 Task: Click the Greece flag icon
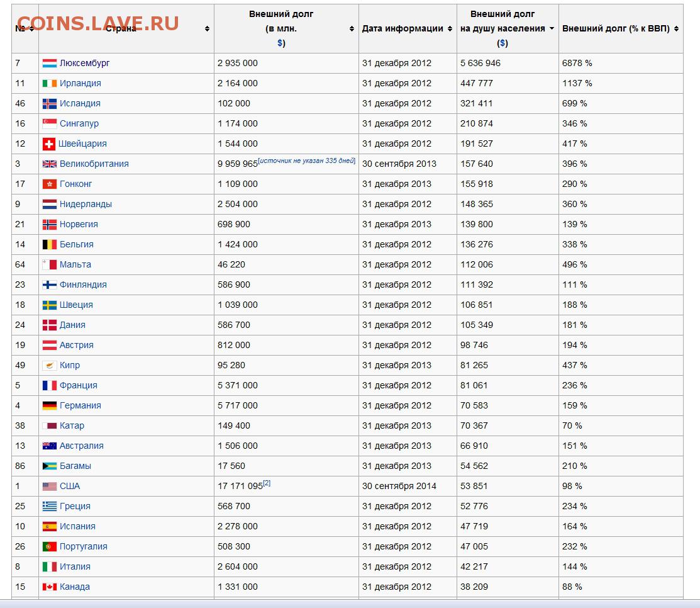coord(50,506)
